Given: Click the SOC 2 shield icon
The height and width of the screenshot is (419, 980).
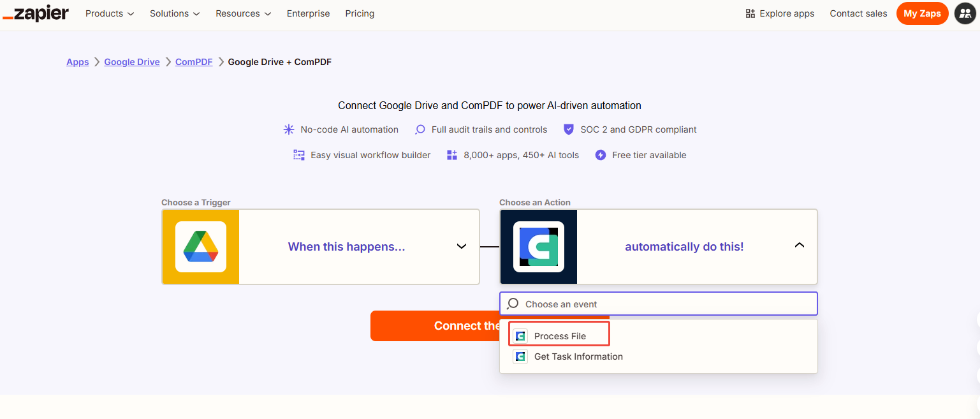Looking at the screenshot, I should point(568,129).
